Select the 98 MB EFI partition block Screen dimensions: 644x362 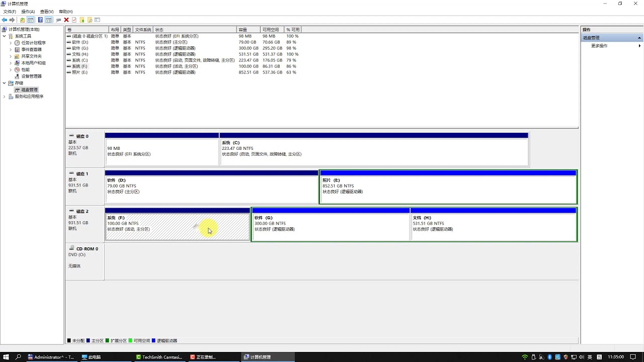(x=162, y=149)
